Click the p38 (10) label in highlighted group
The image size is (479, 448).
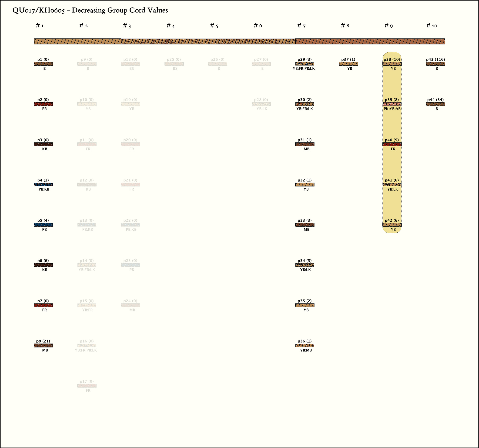(x=392, y=59)
